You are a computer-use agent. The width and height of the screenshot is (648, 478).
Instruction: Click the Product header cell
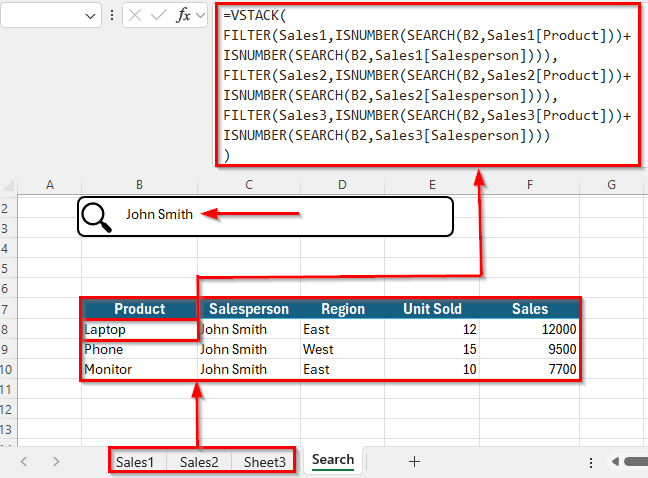tap(139, 309)
